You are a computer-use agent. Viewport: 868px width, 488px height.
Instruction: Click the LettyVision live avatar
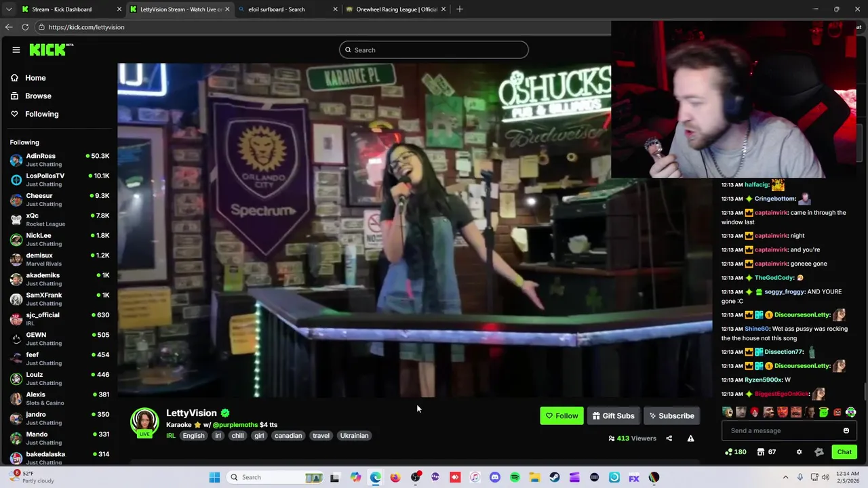pyautogui.click(x=144, y=423)
